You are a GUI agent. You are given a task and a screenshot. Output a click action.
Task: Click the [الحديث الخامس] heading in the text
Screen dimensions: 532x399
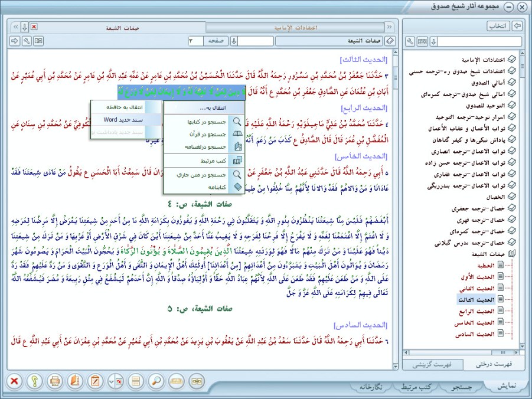click(361, 156)
